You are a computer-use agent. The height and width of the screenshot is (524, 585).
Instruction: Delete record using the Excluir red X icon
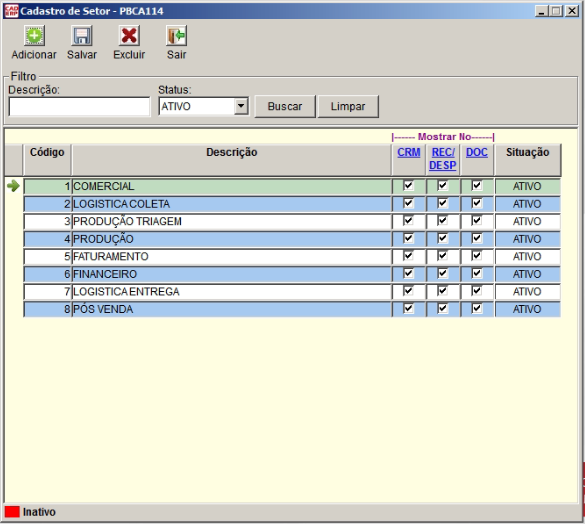tap(129, 36)
